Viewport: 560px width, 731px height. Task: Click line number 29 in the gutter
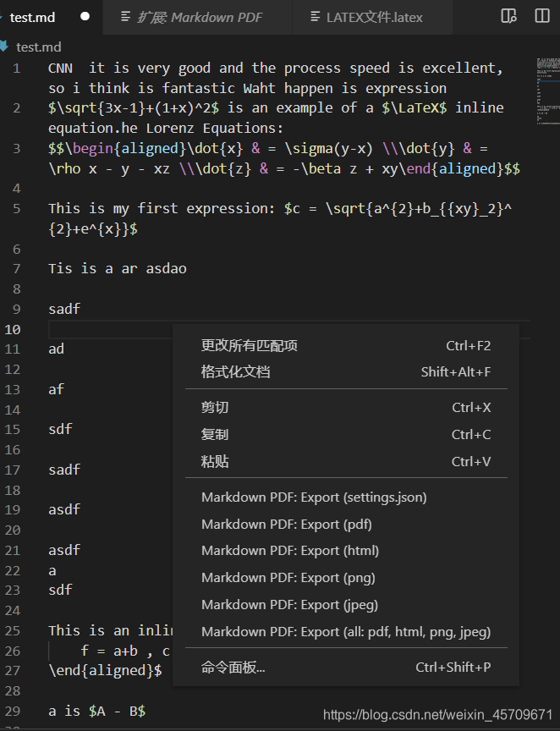click(13, 711)
